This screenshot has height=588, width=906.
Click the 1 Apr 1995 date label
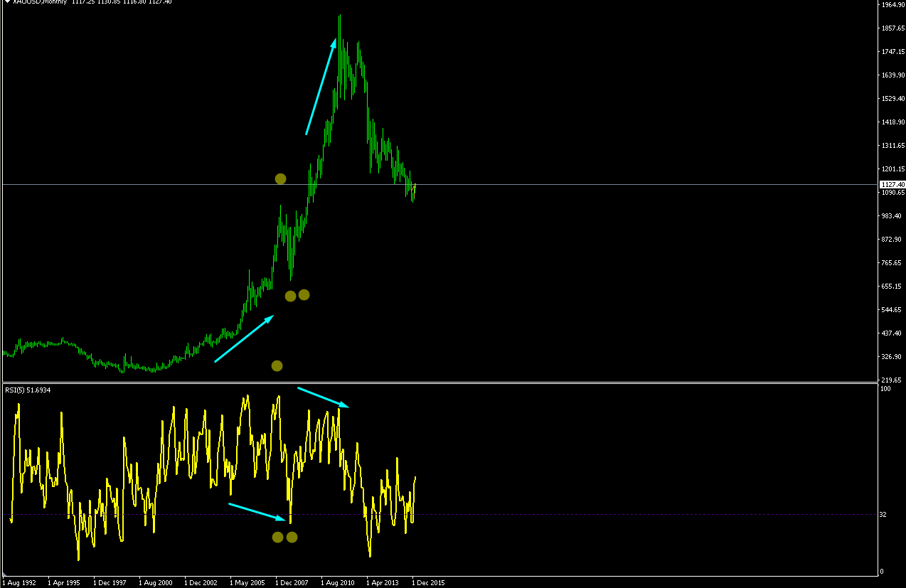pyautogui.click(x=63, y=582)
